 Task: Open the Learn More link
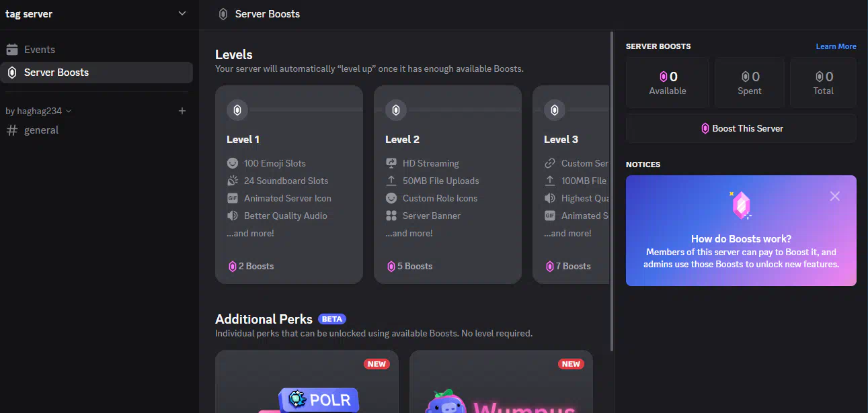(x=836, y=46)
